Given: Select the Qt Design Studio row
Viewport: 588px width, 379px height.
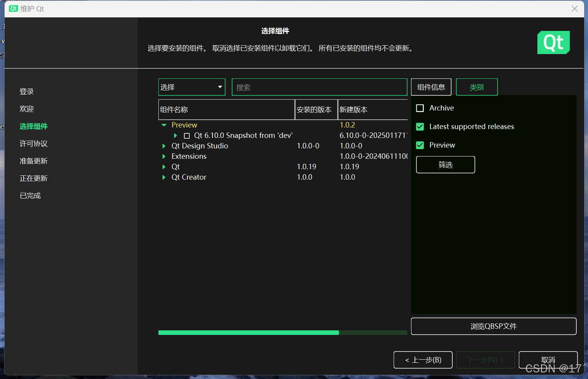Looking at the screenshot, I should tap(200, 146).
